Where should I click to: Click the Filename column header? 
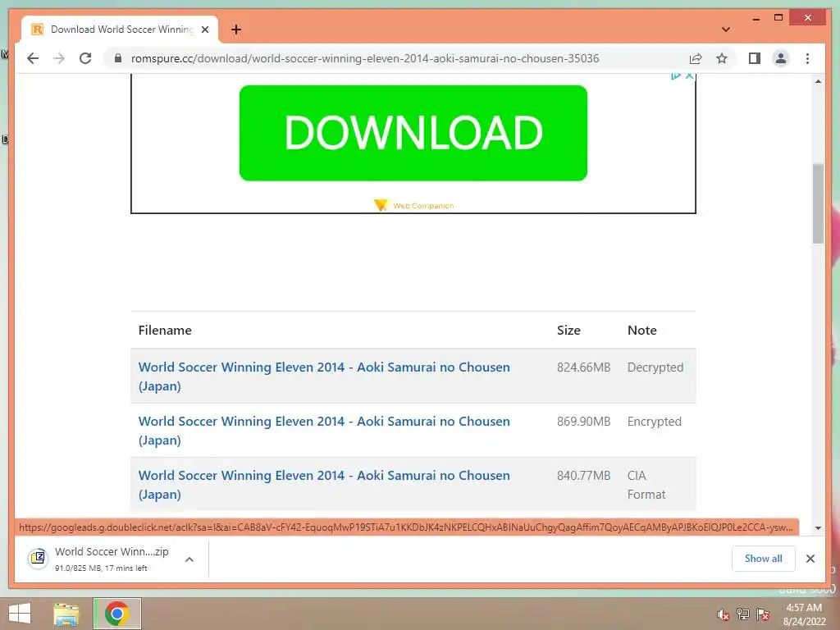(x=165, y=330)
